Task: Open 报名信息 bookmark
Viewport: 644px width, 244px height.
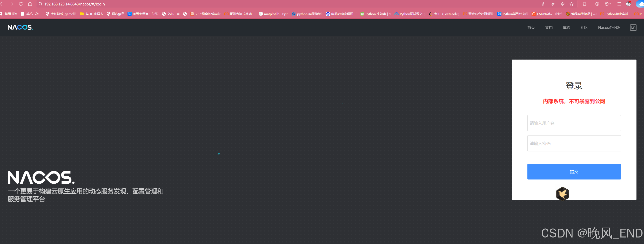Action: [116, 14]
